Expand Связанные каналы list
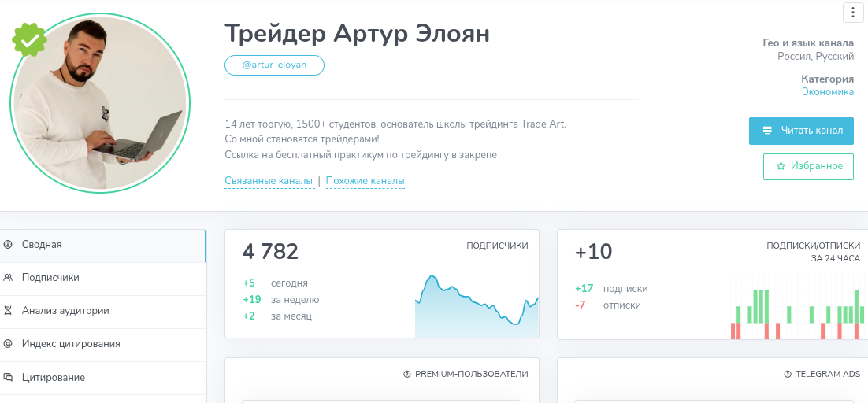This screenshot has height=403, width=868. click(269, 181)
